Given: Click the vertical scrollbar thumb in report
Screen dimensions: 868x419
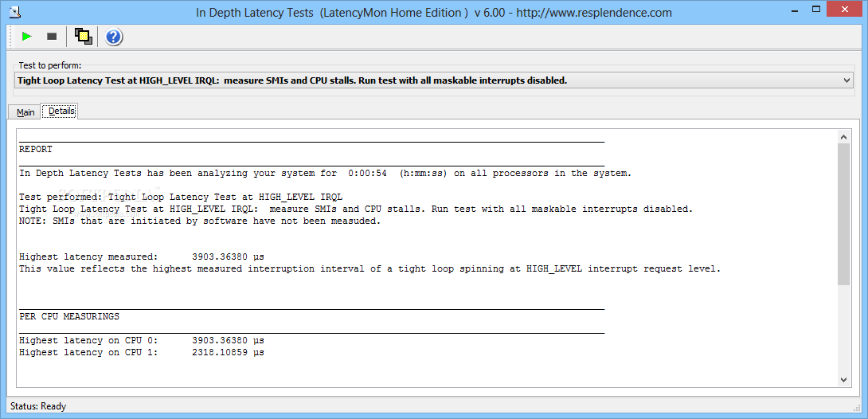Looking at the screenshot, I should point(843,215).
